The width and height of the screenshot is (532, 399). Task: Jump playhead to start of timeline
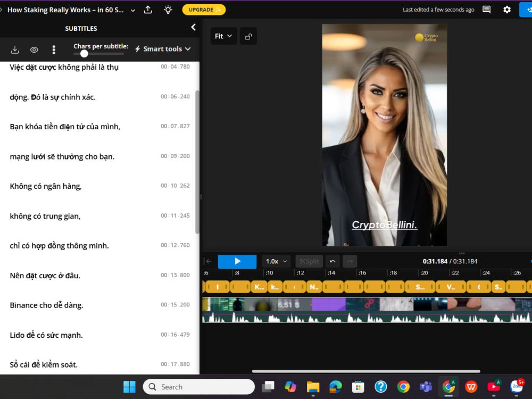[x=208, y=261]
